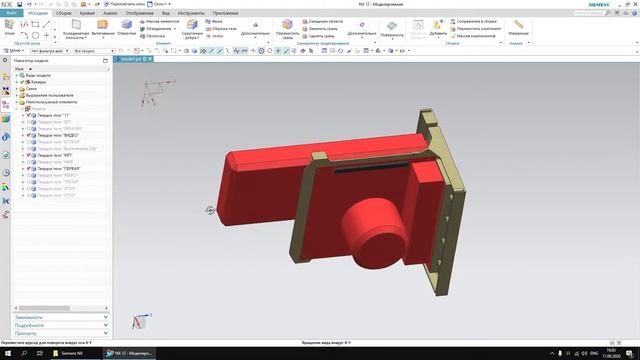Check the Твердое тело "ТРЕТЬЯ" checkbox
Image resolution: width=640 pixels, height=360 pixels.
point(29,182)
